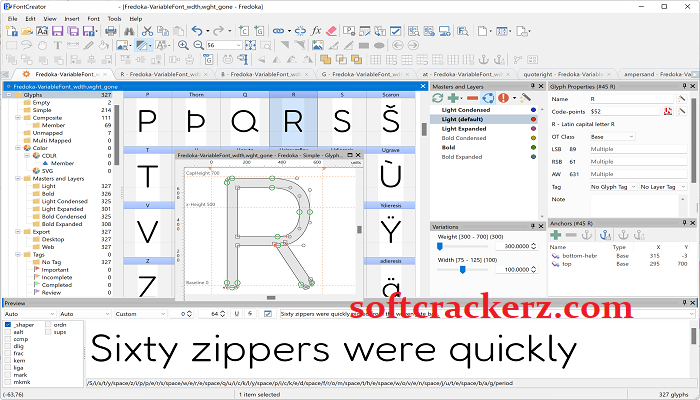
Task: Enable the liga feature checkbox
Action: pyautogui.click(x=8, y=368)
